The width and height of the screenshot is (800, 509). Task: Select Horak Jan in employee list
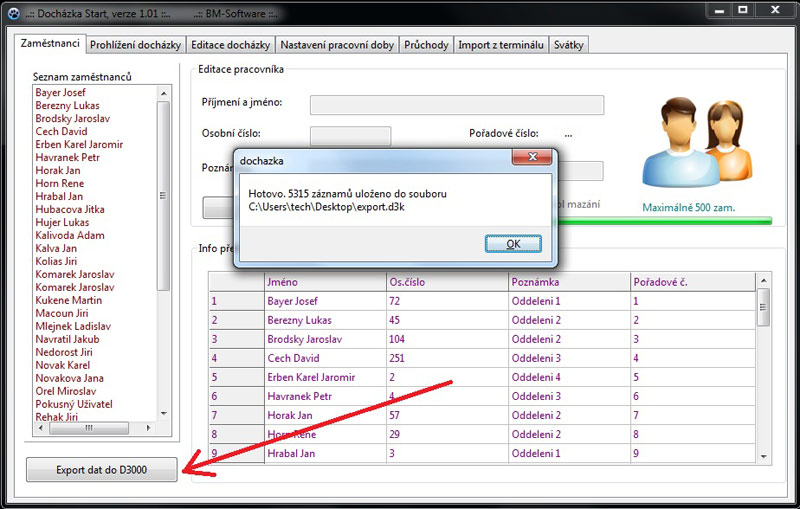pos(58,170)
